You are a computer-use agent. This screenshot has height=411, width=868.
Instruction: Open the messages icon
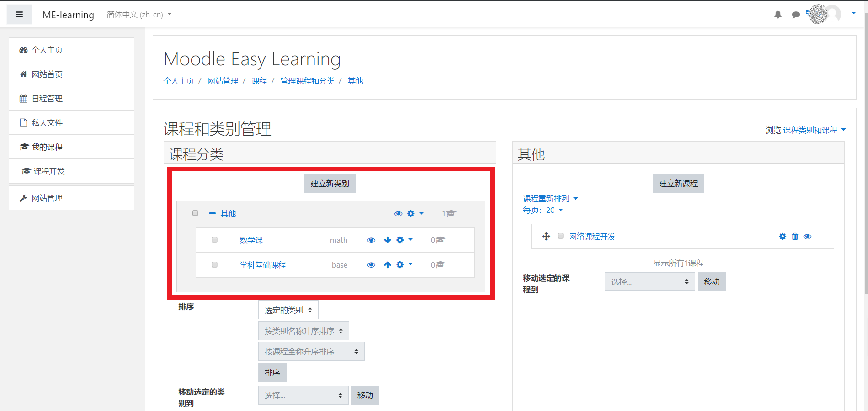point(796,14)
